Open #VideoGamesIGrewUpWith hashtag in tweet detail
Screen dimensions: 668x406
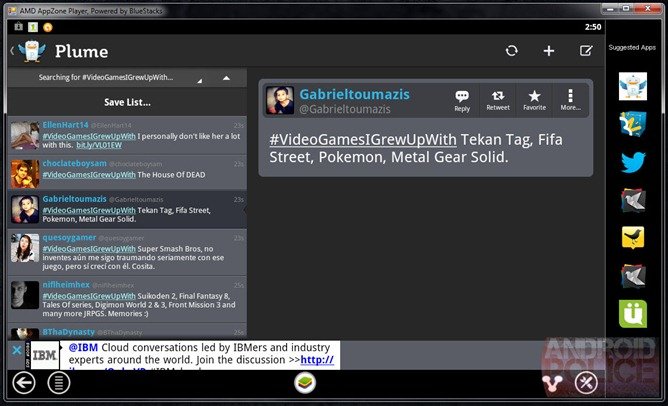(x=363, y=140)
